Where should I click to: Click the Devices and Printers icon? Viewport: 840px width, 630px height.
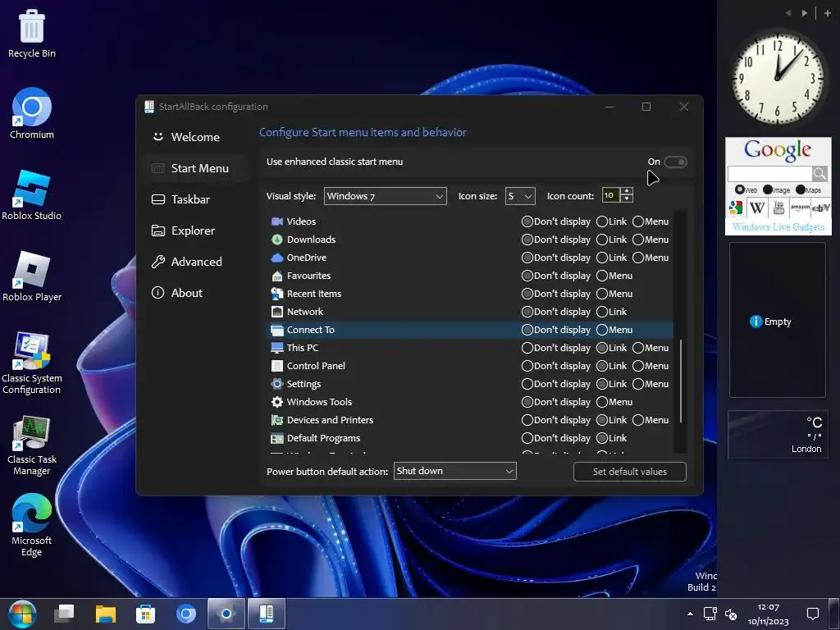pyautogui.click(x=277, y=420)
